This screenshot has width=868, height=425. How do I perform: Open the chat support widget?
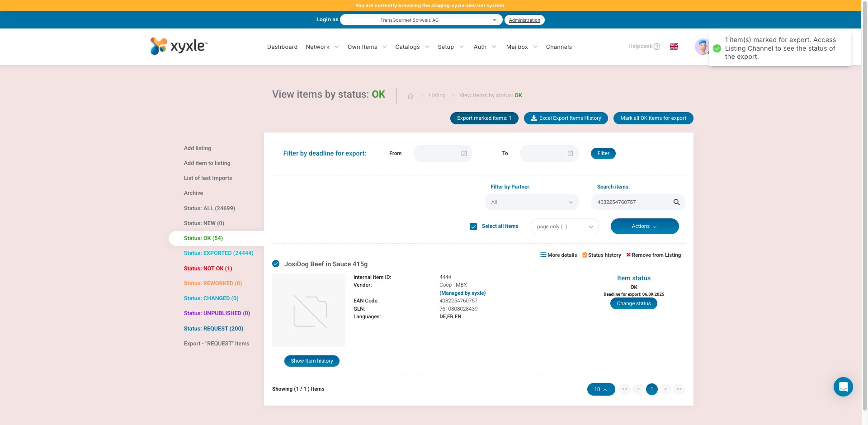[843, 387]
